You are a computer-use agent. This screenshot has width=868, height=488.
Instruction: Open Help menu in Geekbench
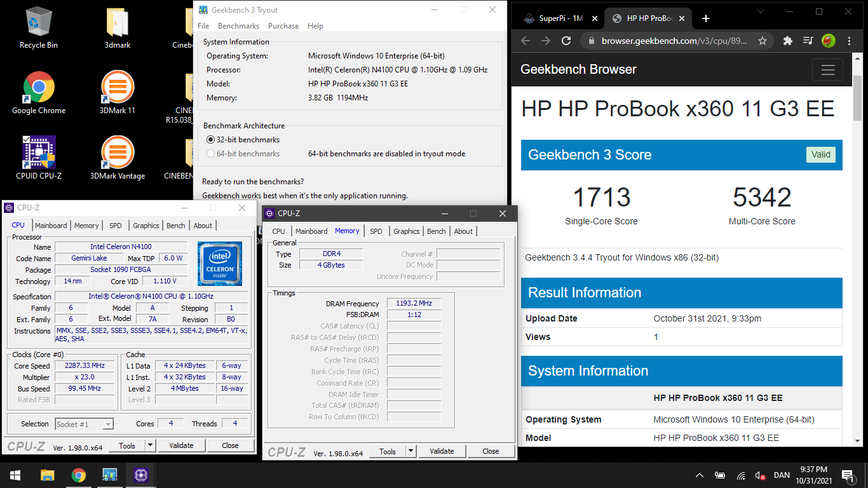(315, 26)
